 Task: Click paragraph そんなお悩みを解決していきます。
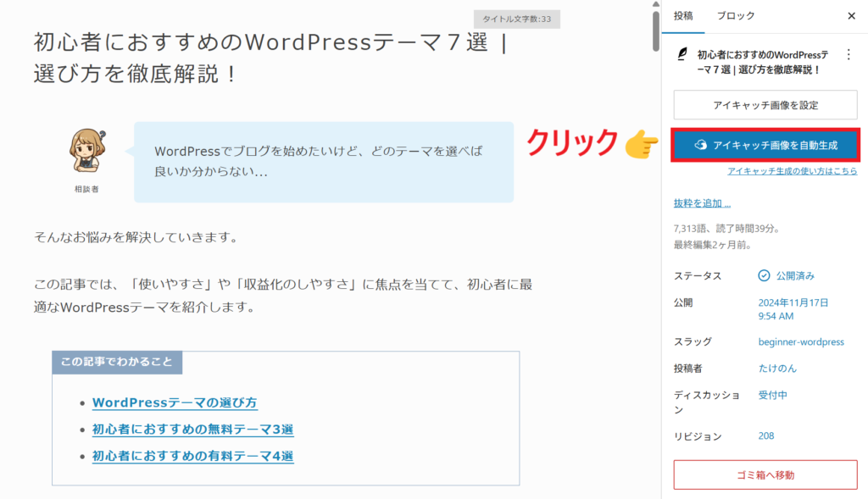[137, 237]
